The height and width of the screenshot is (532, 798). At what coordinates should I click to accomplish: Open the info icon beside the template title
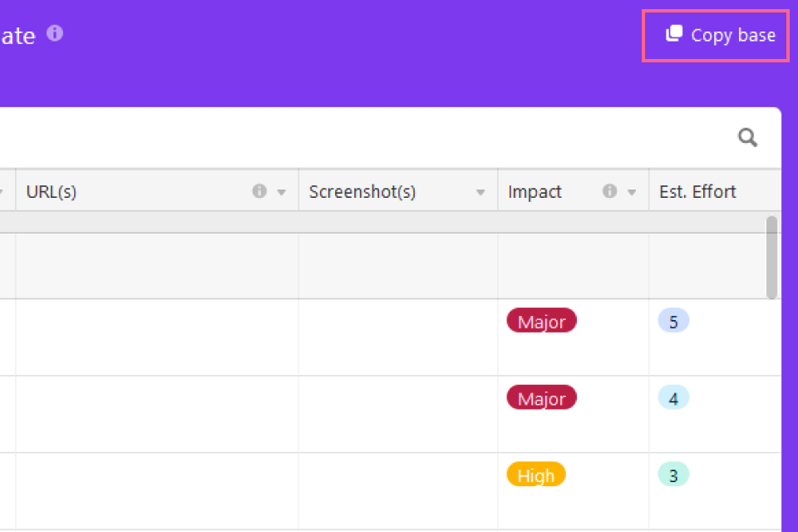55,33
